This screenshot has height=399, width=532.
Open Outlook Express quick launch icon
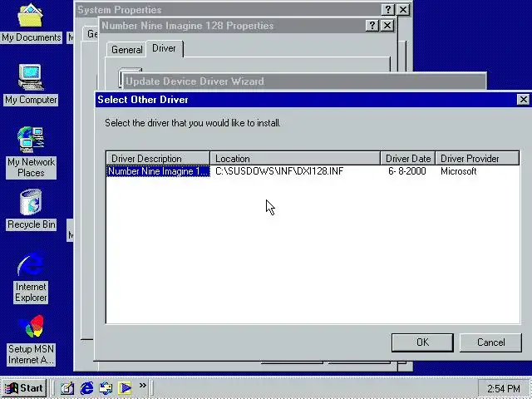106,388
